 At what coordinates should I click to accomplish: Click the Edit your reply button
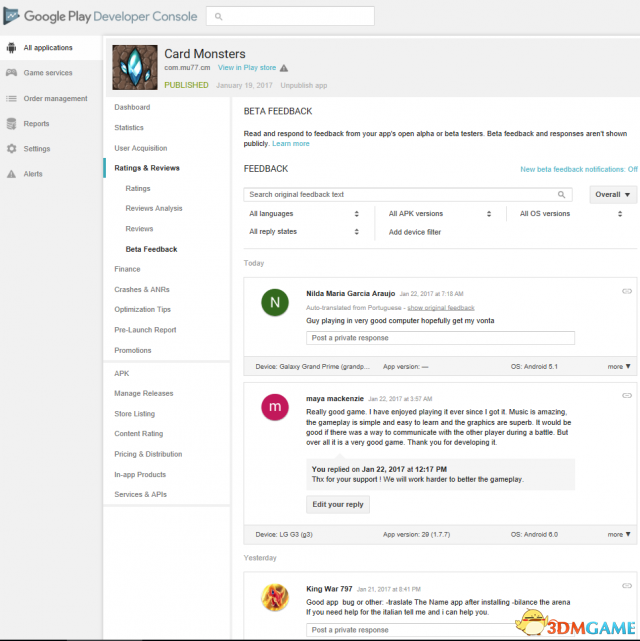point(338,504)
